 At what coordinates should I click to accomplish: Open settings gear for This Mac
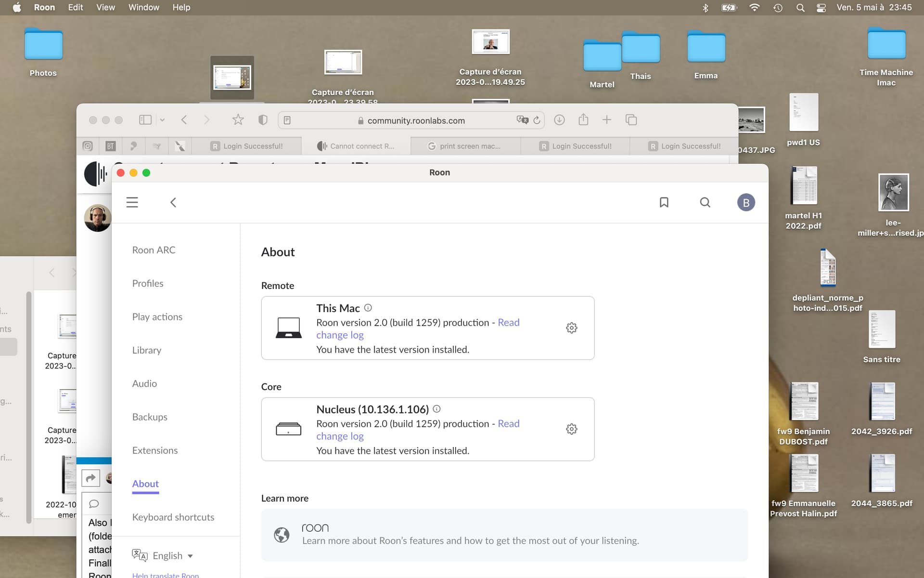point(571,328)
